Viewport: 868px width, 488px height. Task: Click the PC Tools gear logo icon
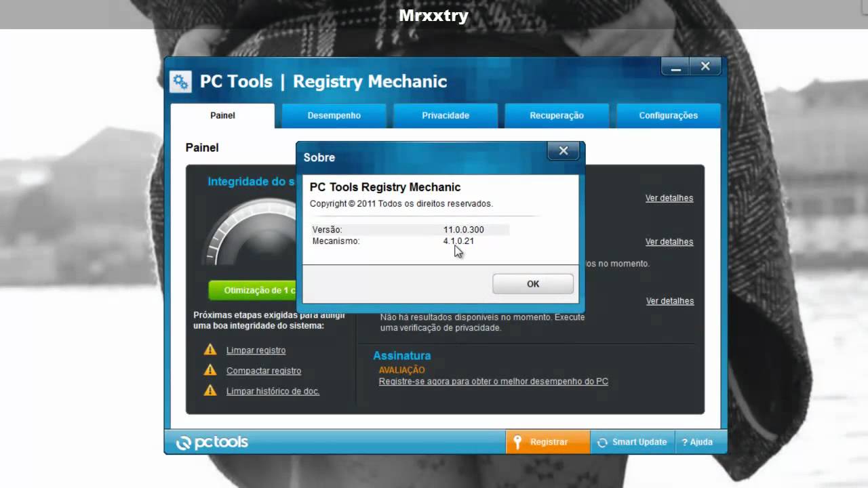click(180, 82)
